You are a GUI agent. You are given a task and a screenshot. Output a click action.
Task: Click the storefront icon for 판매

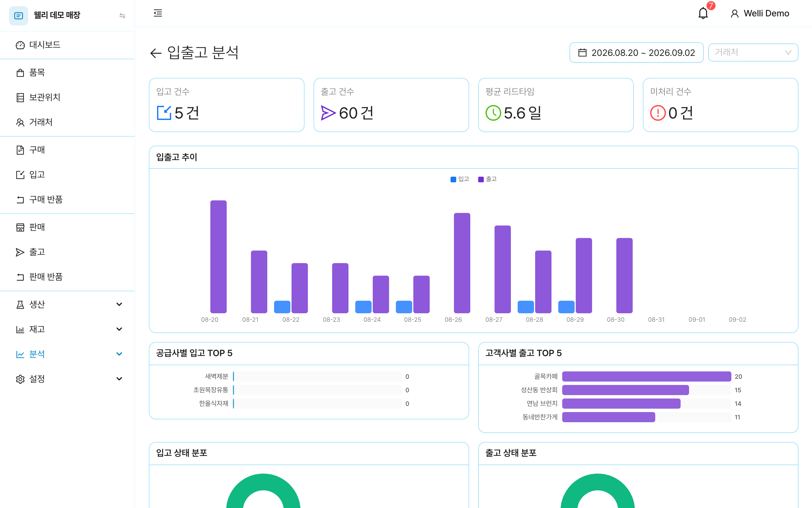(x=20, y=227)
